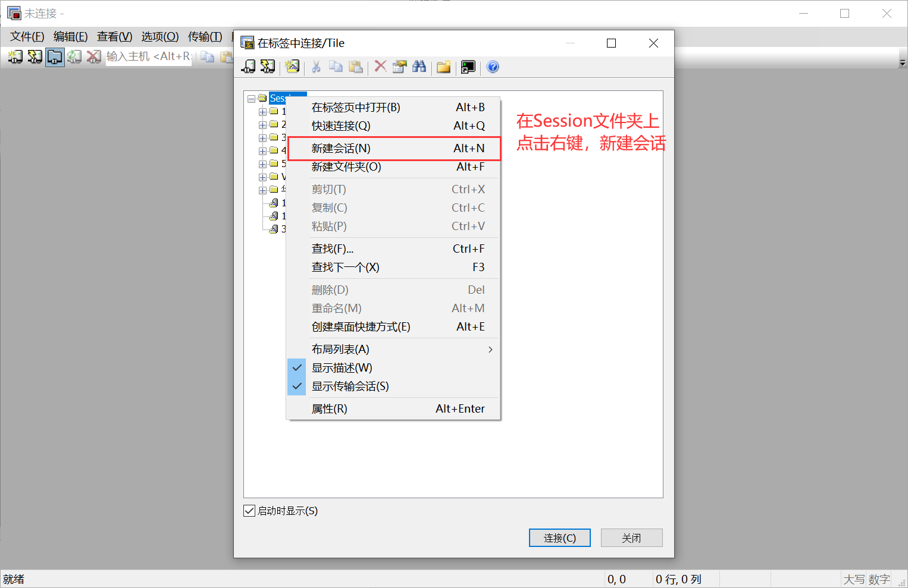
Task: Select 新建会话(N) in the context menu
Action: click(x=393, y=149)
